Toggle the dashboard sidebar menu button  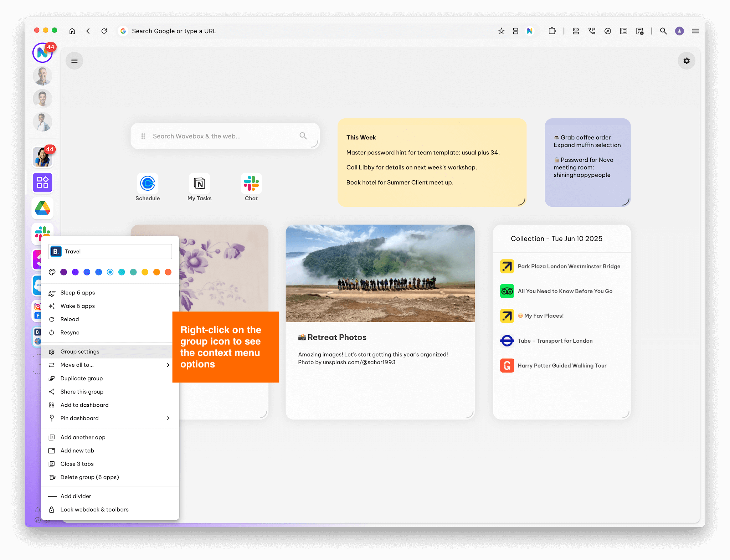[x=74, y=61]
